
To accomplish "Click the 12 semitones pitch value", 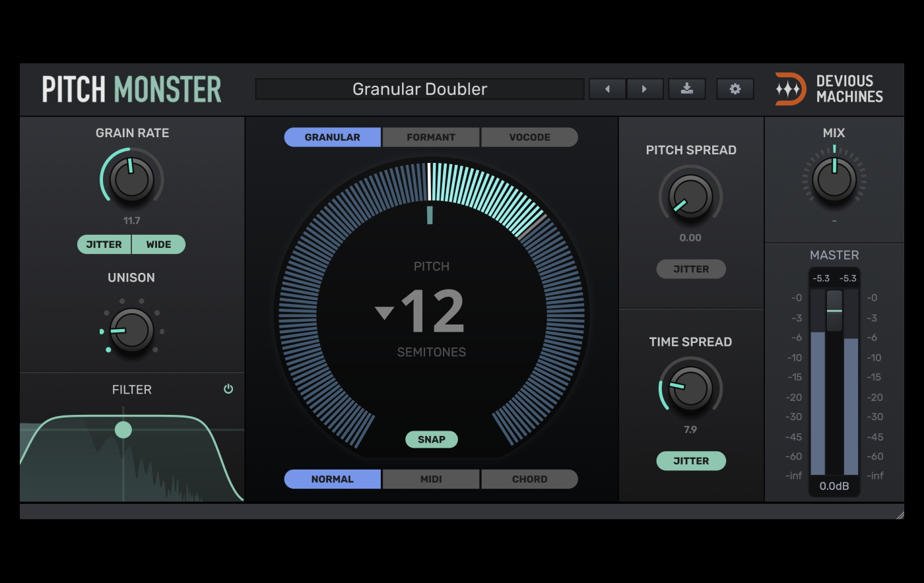I will (x=433, y=312).
